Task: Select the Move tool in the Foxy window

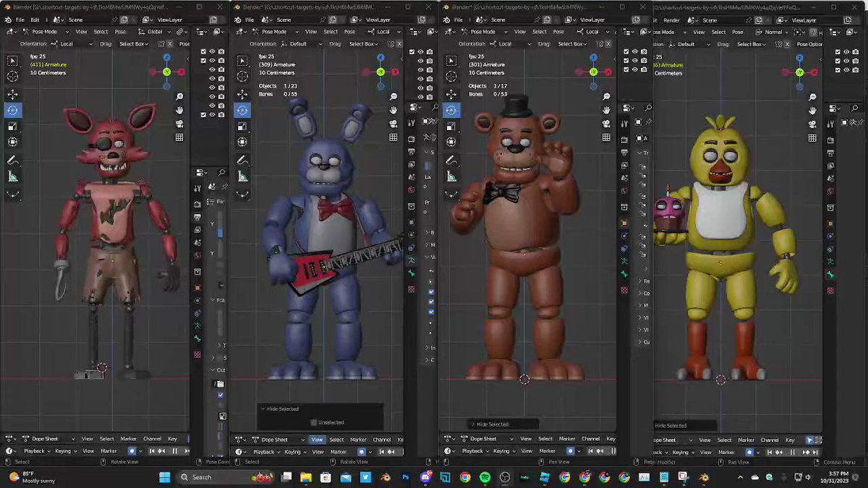Action: tap(13, 95)
